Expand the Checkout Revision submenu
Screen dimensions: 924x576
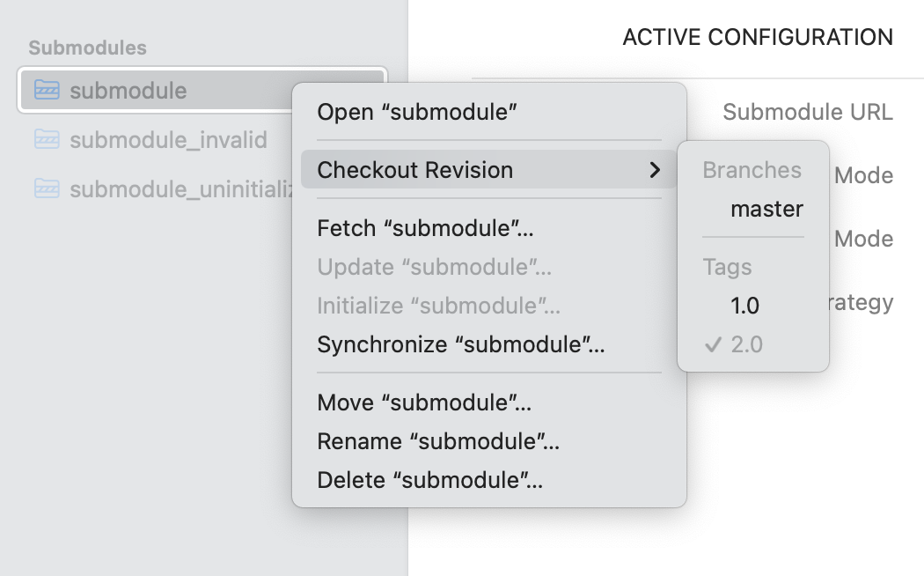pos(415,170)
